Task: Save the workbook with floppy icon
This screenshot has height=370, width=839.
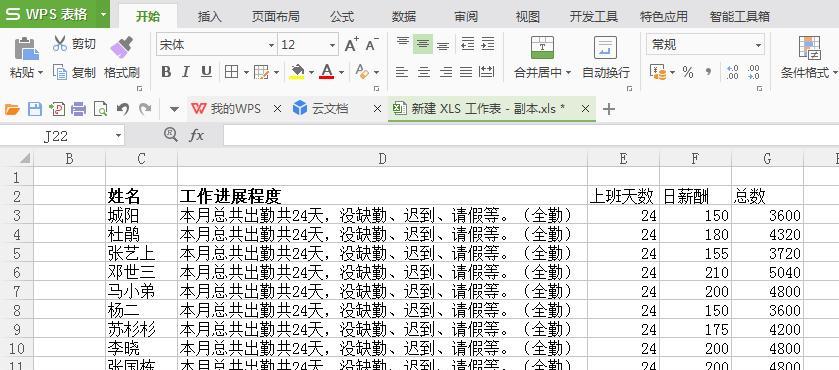Action: 35,109
